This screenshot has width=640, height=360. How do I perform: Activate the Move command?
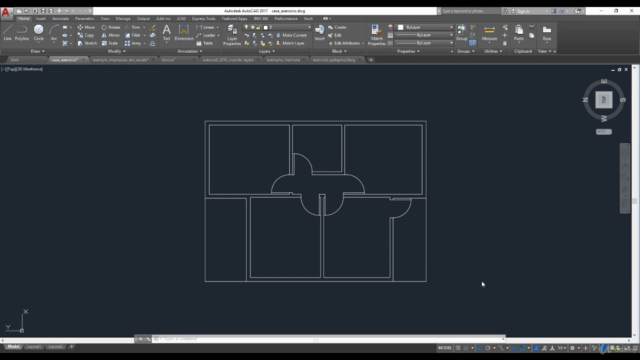pos(86,27)
